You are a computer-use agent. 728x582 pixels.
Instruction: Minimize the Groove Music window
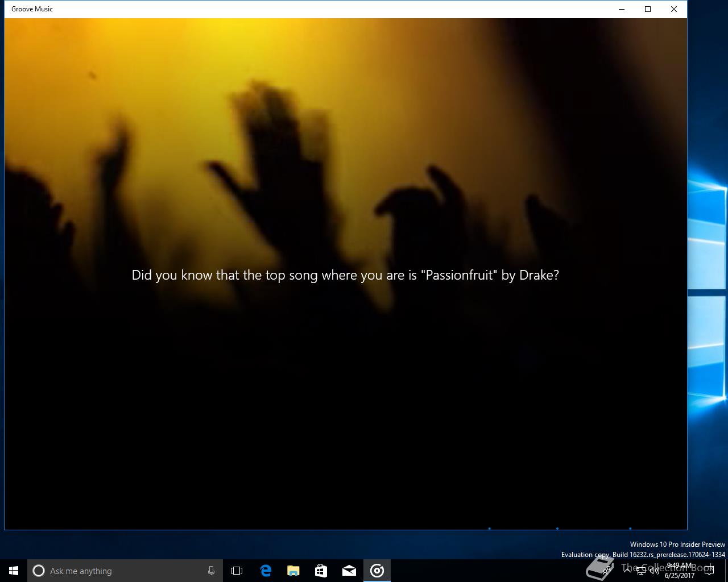[x=622, y=9]
